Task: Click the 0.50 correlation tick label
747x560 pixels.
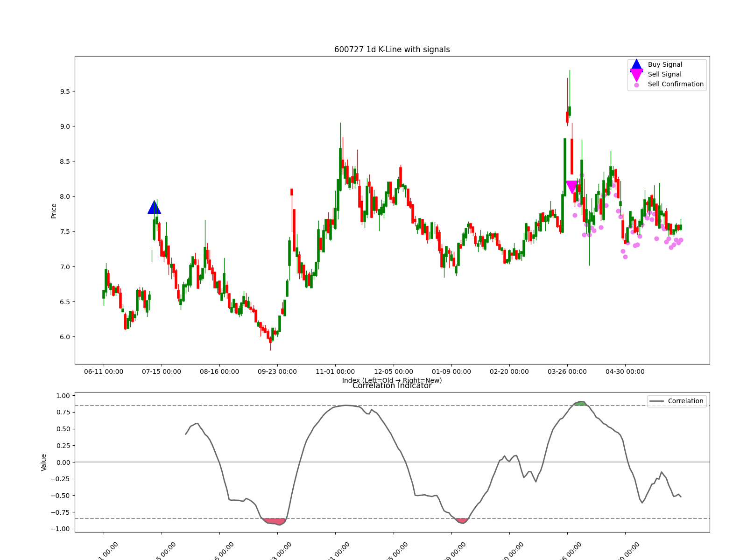Action: [x=63, y=429]
